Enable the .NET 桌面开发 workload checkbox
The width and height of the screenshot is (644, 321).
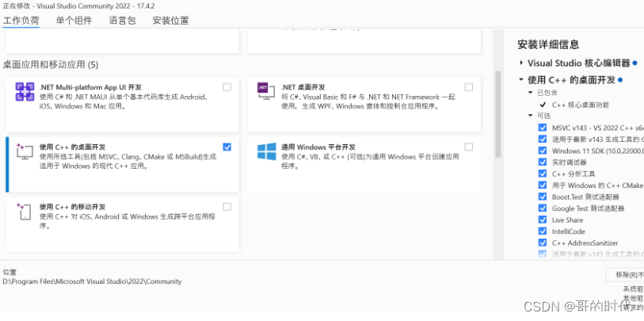[469, 87]
